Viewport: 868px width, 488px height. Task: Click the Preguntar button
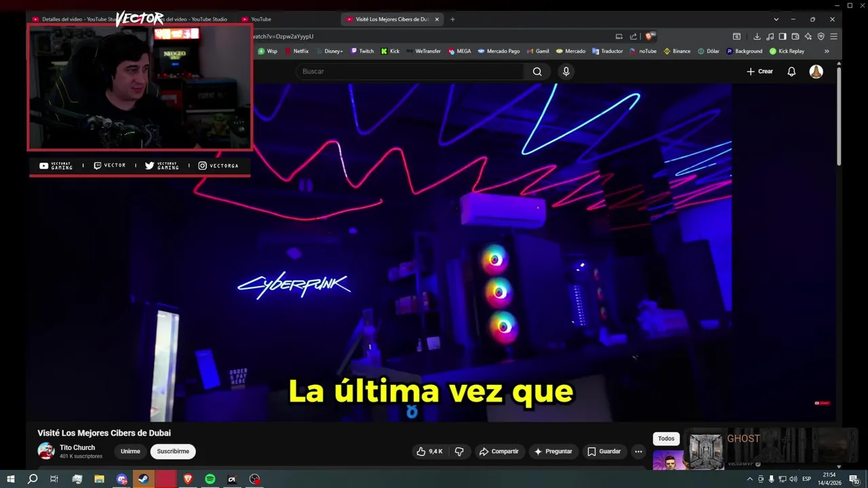553,451
